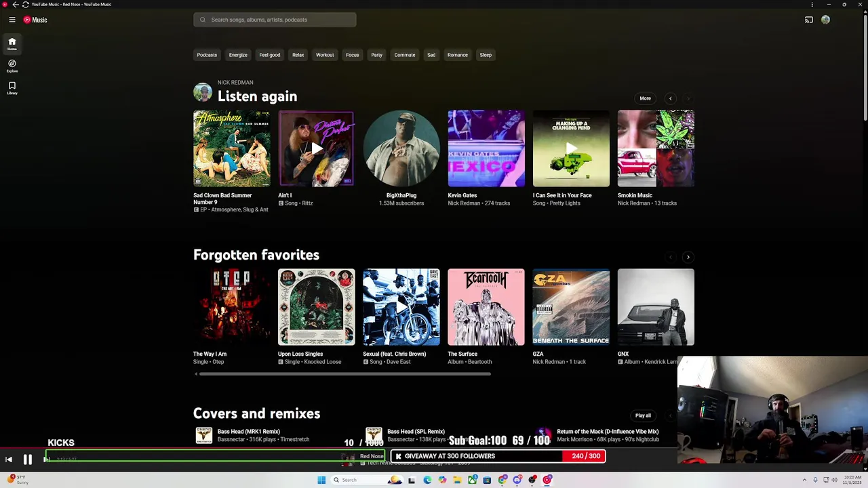This screenshot has width=868, height=488.
Task: Open the three-dot app menu in title bar
Action: tap(812, 4)
